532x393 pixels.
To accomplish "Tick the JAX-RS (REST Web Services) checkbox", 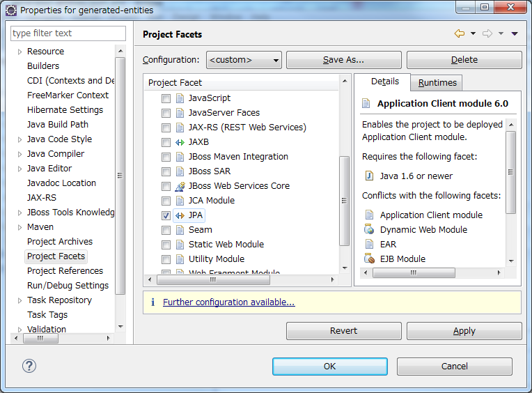I will (x=166, y=128).
